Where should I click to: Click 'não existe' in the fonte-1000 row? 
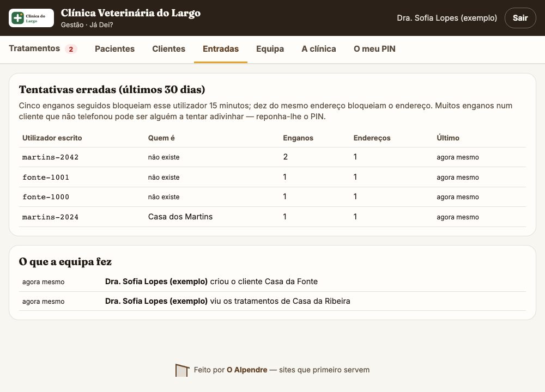pos(163,197)
